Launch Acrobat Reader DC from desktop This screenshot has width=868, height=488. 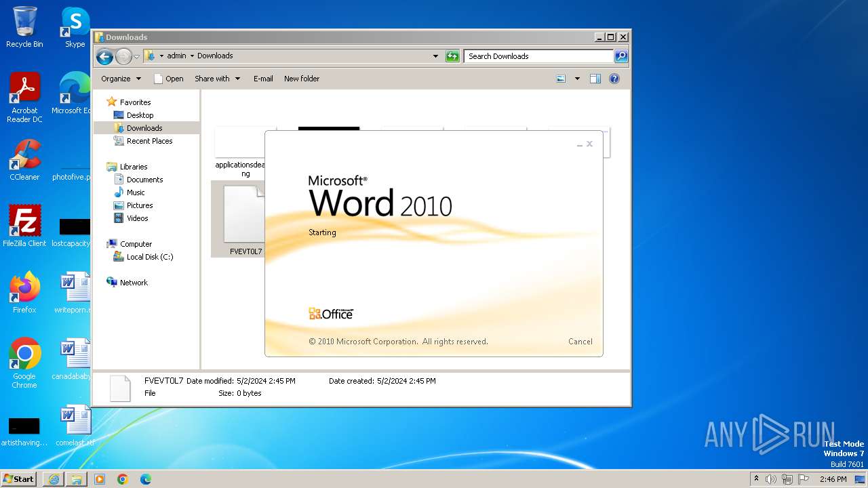[24, 98]
